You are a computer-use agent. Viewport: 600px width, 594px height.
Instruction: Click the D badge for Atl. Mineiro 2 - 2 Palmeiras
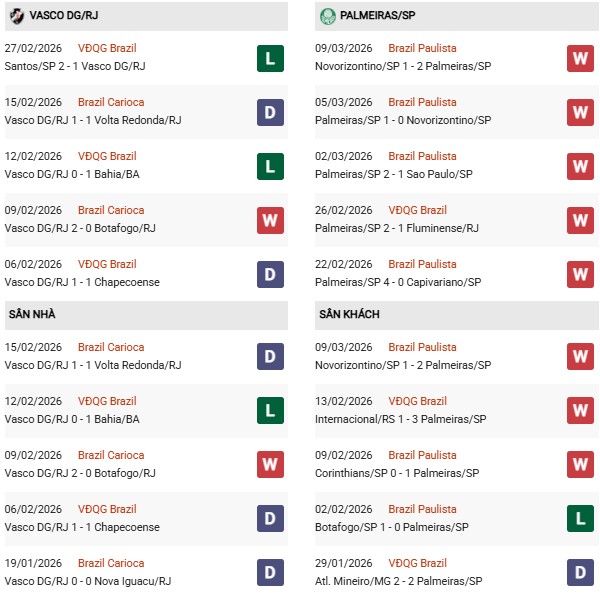pos(580,573)
